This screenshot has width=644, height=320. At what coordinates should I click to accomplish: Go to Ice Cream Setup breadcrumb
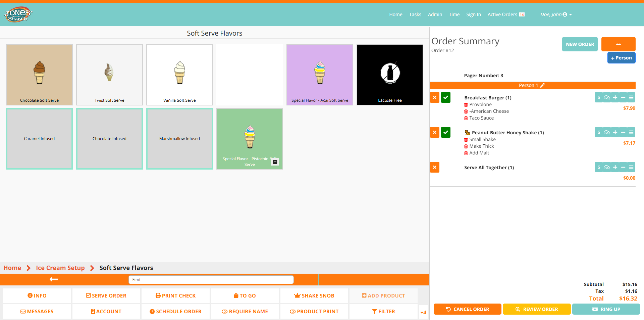coord(60,268)
